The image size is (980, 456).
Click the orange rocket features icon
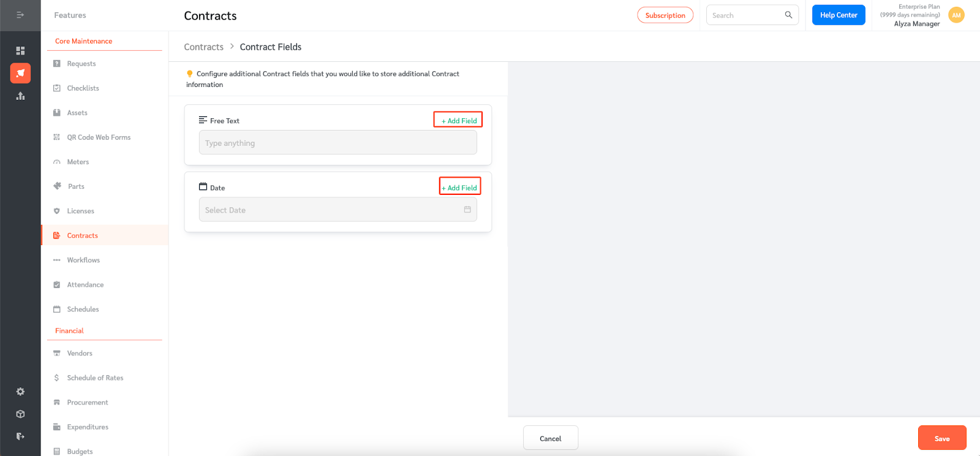(20, 73)
